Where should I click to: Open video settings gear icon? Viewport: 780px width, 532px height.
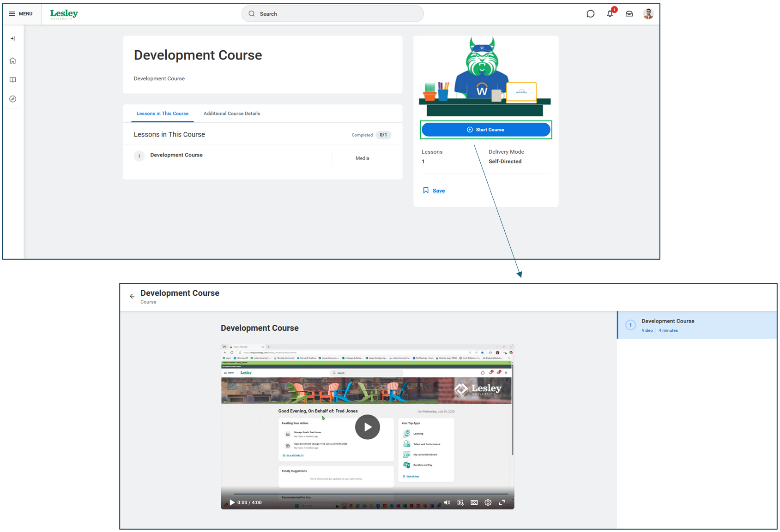click(488, 502)
